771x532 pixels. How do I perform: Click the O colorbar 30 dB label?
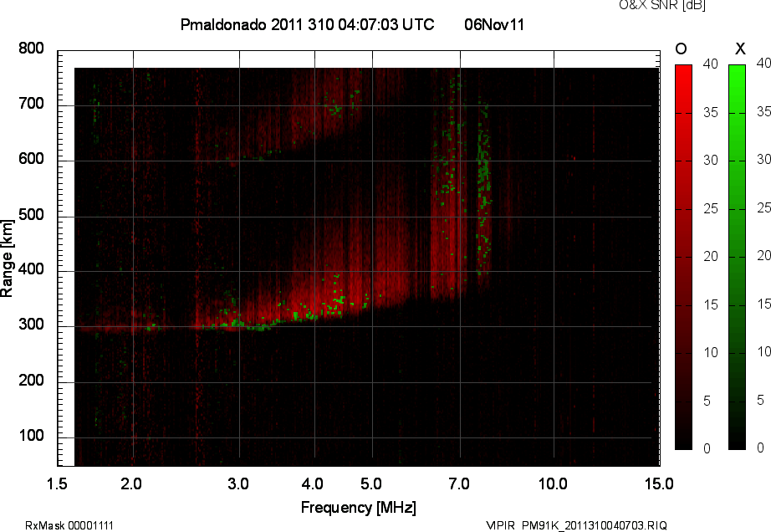(x=711, y=161)
